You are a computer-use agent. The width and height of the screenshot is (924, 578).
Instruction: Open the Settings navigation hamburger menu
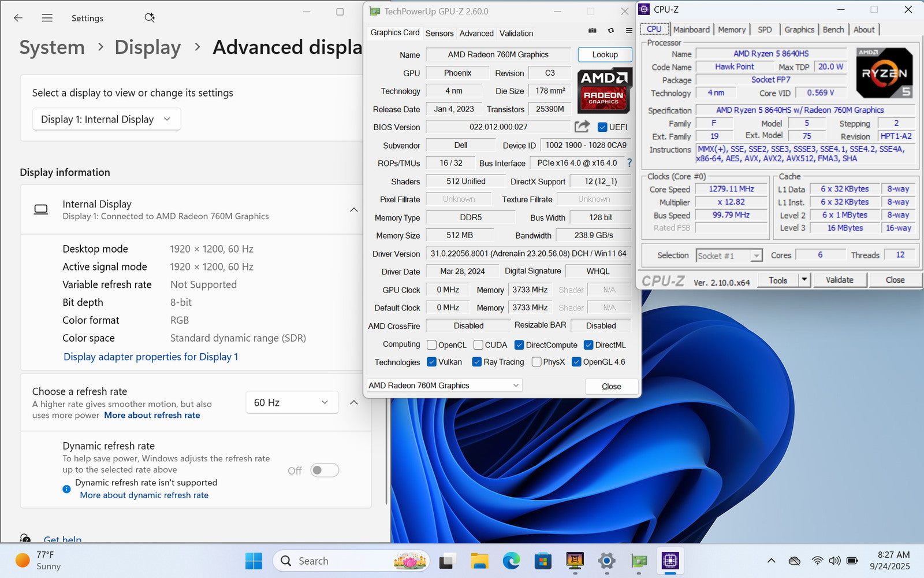coord(47,18)
